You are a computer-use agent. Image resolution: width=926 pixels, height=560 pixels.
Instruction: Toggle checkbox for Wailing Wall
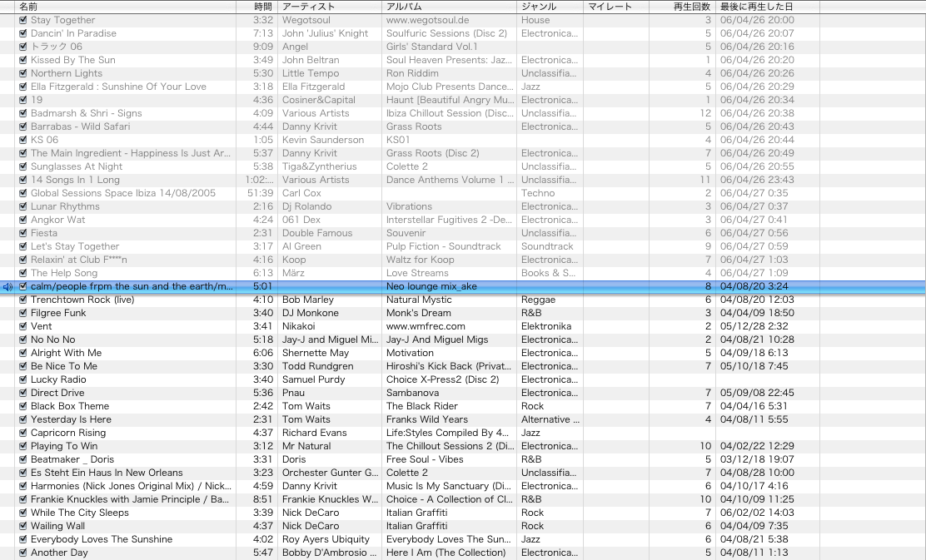(23, 527)
